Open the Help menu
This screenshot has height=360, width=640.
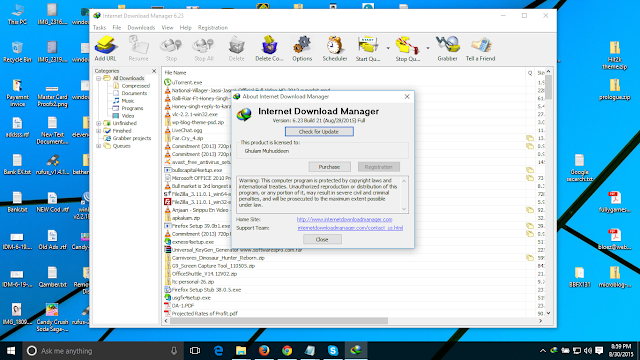[186, 28]
